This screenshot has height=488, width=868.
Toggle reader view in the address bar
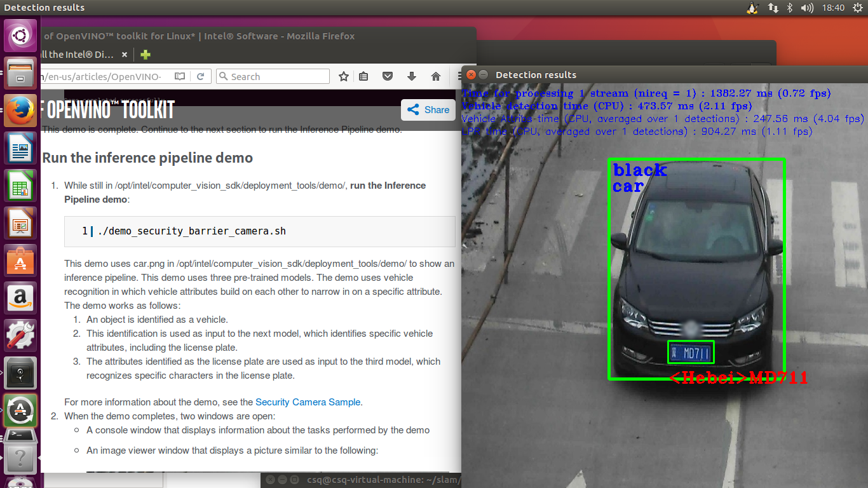[180, 76]
